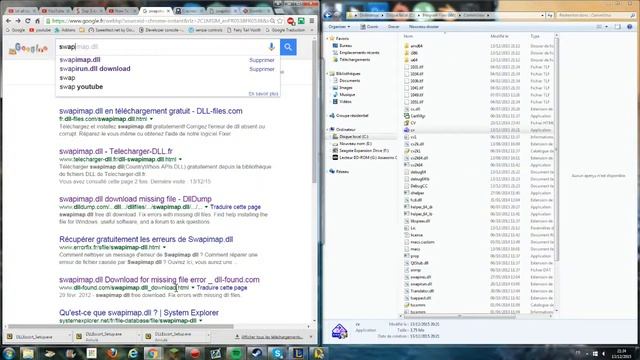Open DLL-files.com swapimap.dll result
640x360 pixels.
[151, 111]
